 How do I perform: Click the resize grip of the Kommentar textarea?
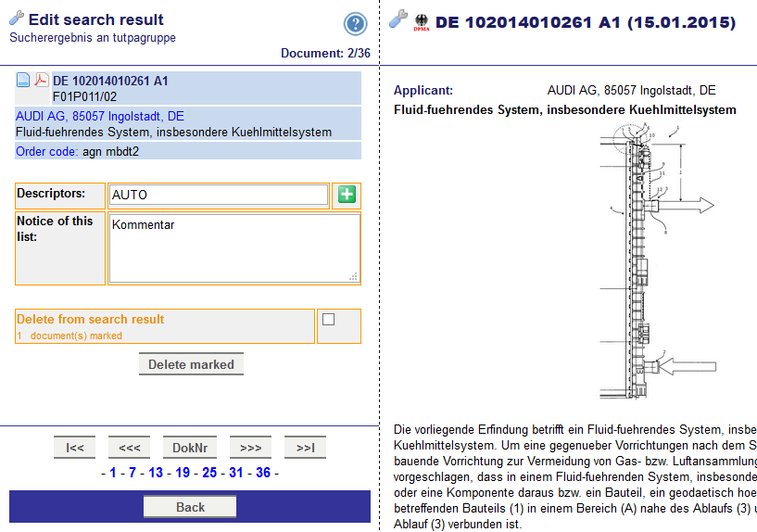[x=353, y=276]
